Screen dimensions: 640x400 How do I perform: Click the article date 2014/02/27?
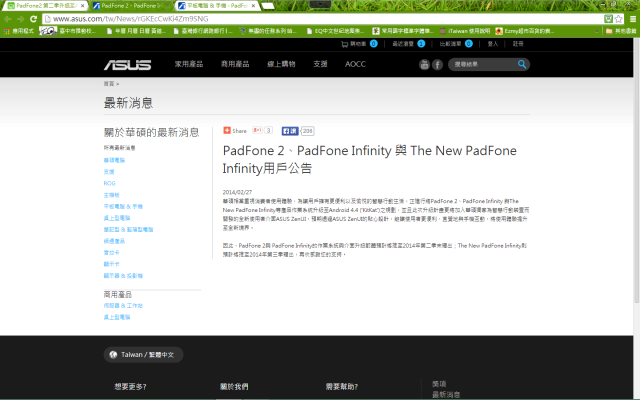point(237,192)
